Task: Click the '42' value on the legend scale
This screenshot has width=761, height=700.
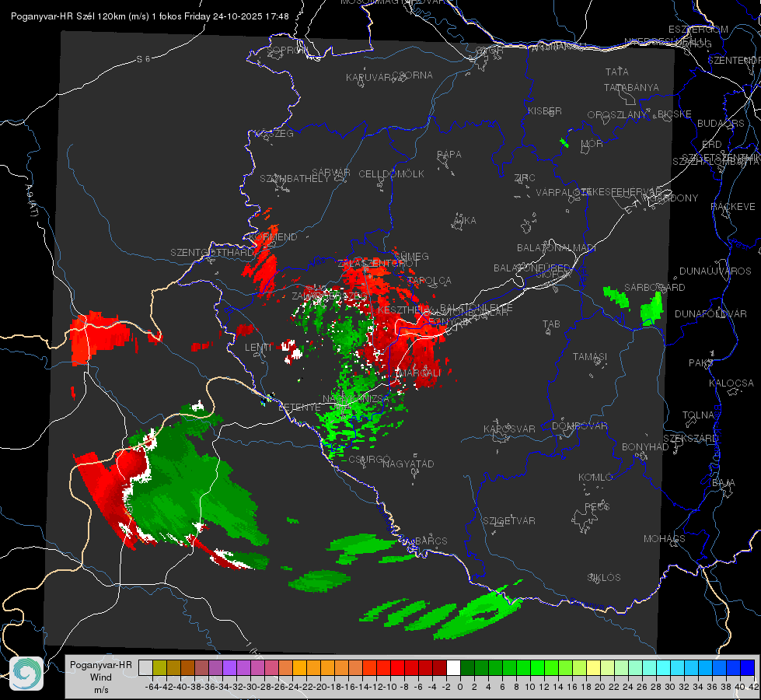Action: pyautogui.click(x=753, y=687)
